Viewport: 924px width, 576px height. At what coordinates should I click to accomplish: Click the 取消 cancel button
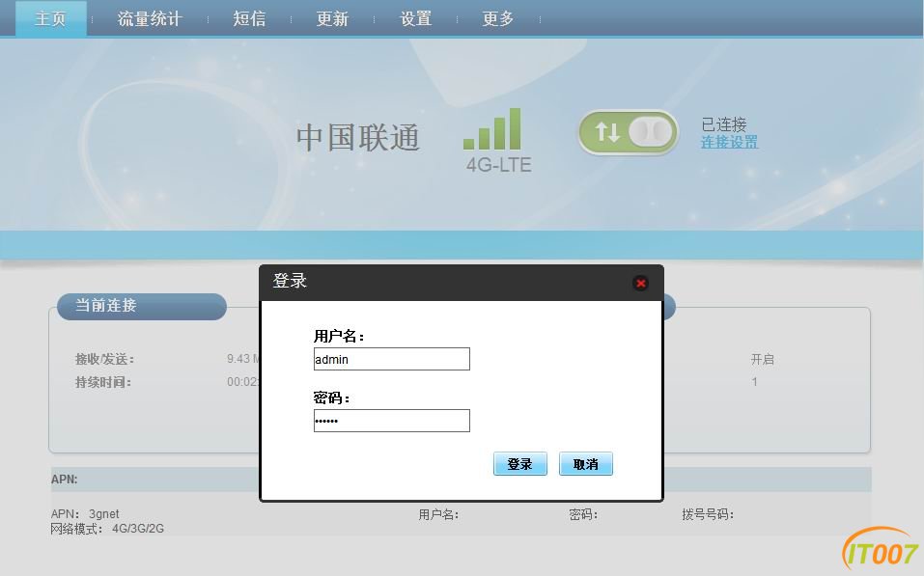click(x=586, y=464)
